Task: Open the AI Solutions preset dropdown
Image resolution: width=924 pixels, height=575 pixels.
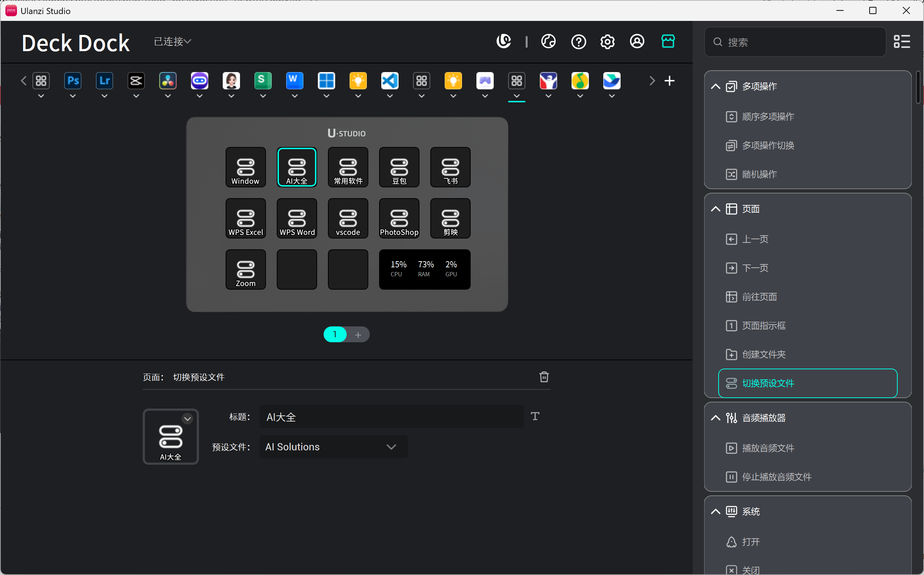Action: [x=333, y=447]
